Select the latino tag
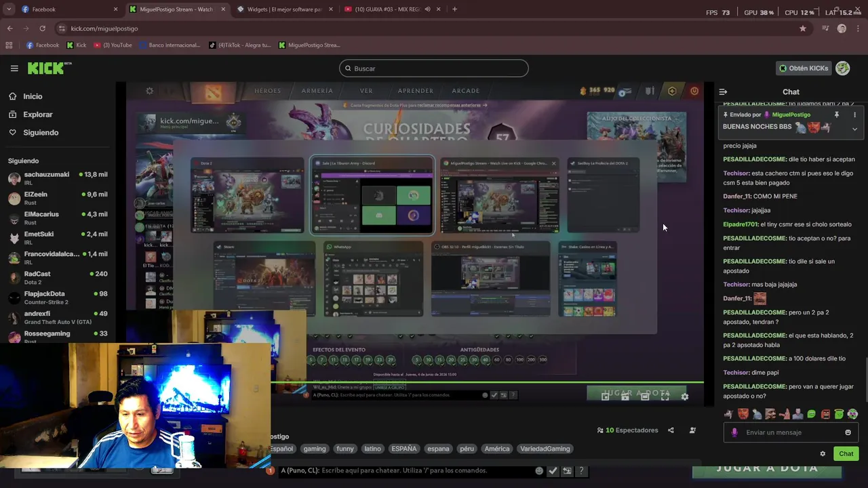Viewport: 868px width, 488px height. (372, 449)
